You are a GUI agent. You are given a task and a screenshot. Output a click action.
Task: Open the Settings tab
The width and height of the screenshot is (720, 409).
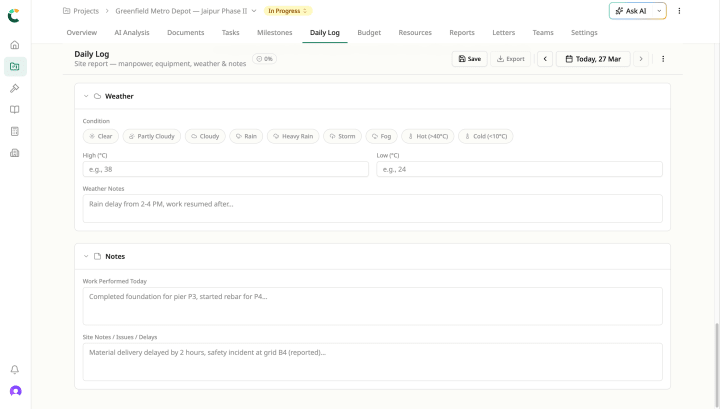[584, 33]
